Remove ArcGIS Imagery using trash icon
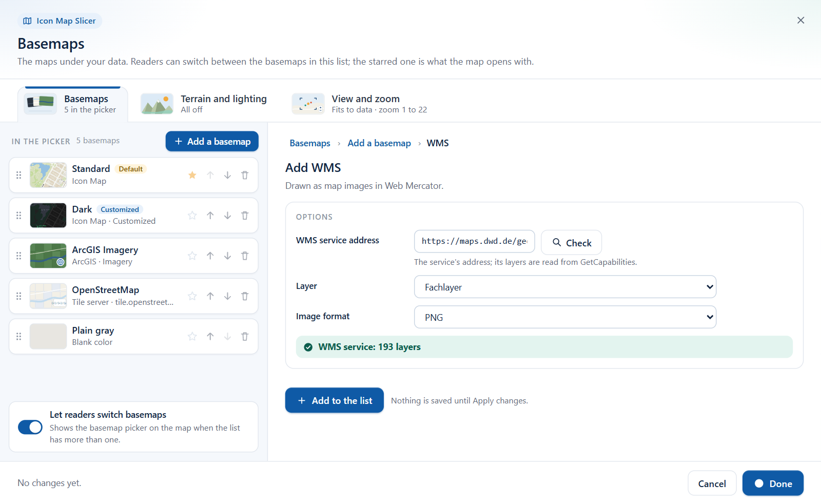The height and width of the screenshot is (504, 821). [245, 256]
